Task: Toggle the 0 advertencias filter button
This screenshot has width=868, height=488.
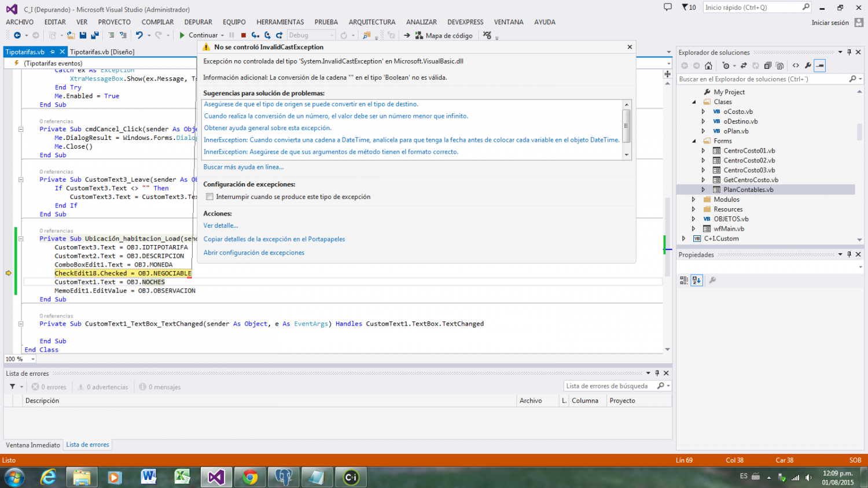Action: [104, 387]
